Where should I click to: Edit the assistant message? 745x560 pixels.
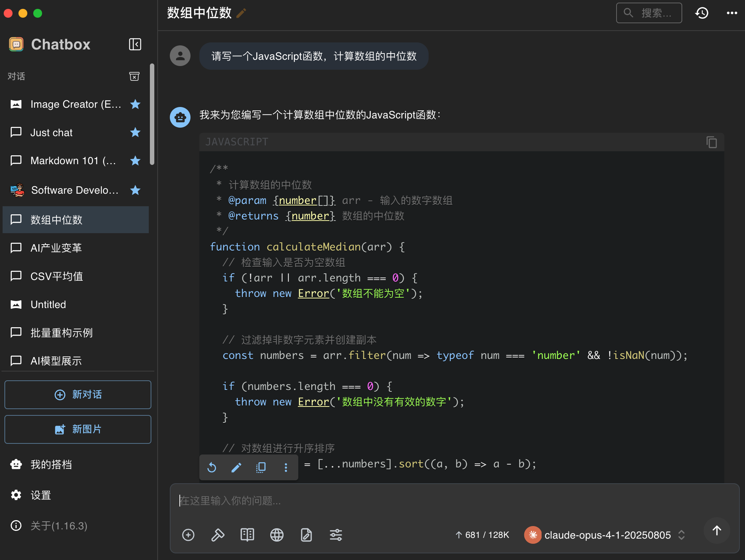(x=236, y=467)
